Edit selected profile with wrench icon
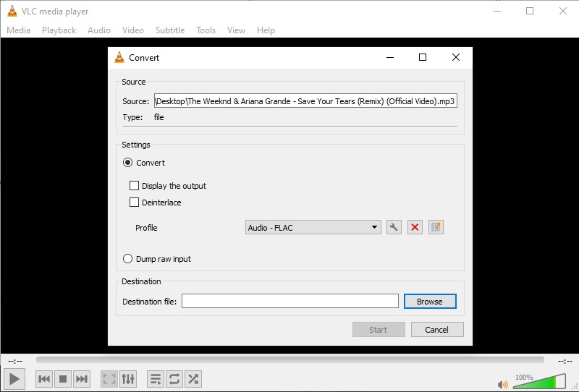Screen dimensions: 579x392 click(x=394, y=227)
